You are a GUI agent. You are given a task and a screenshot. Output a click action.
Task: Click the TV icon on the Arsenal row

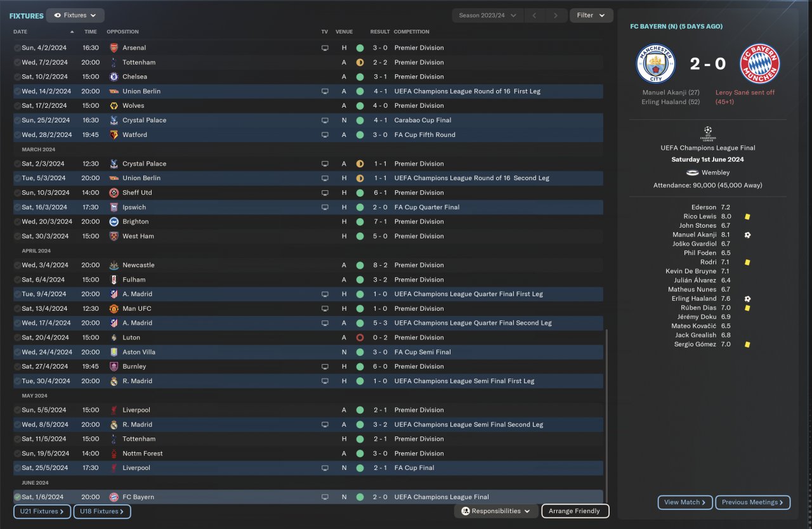tap(325, 48)
